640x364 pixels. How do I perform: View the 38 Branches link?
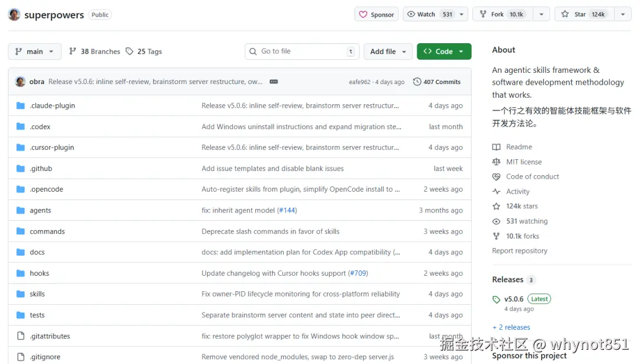pyautogui.click(x=95, y=51)
